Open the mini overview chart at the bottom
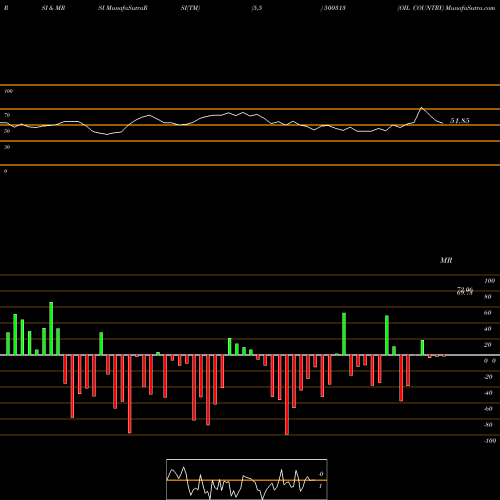The image size is (500, 500). point(247,479)
